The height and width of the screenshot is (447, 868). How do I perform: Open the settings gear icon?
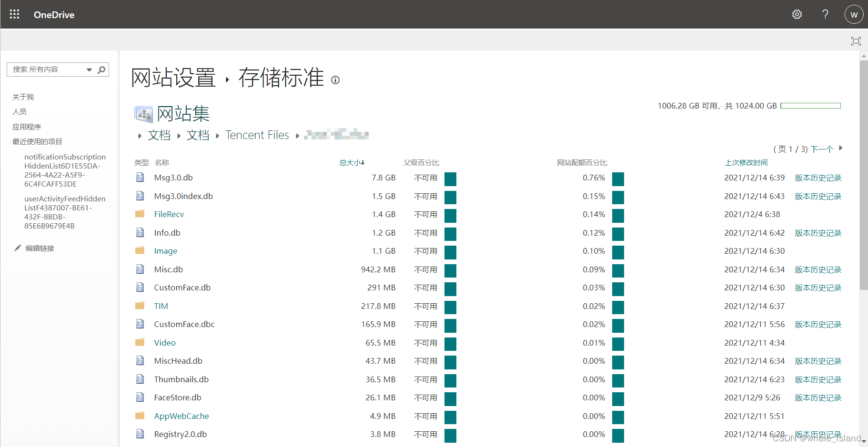(797, 14)
